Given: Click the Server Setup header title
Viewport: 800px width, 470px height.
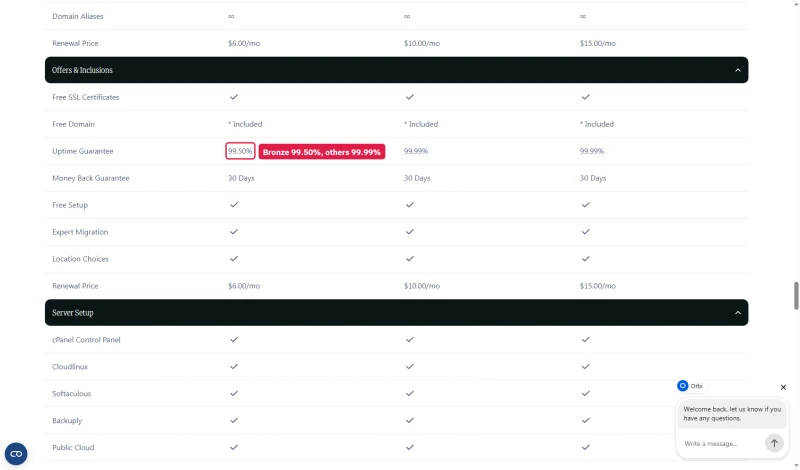Looking at the screenshot, I should click(72, 313).
